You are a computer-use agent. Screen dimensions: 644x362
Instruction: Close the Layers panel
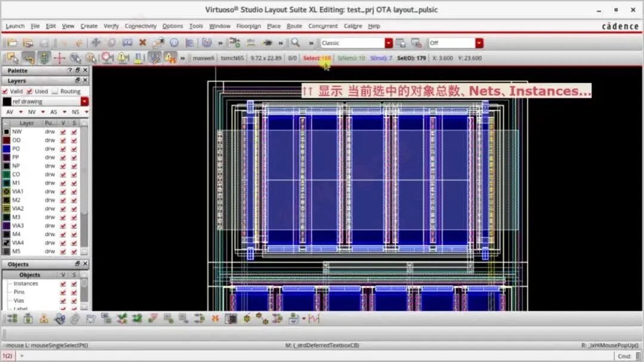(x=85, y=81)
